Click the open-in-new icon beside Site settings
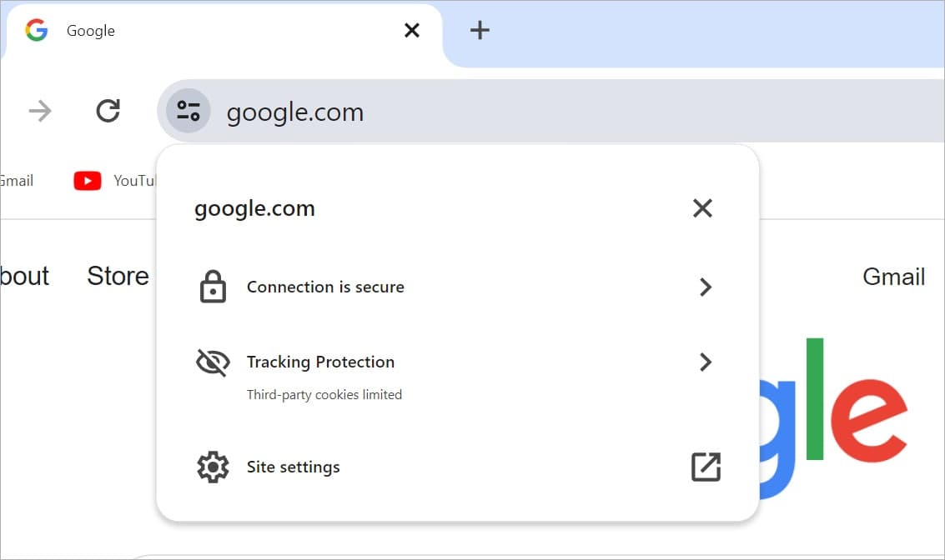The width and height of the screenshot is (945, 560). [x=705, y=467]
